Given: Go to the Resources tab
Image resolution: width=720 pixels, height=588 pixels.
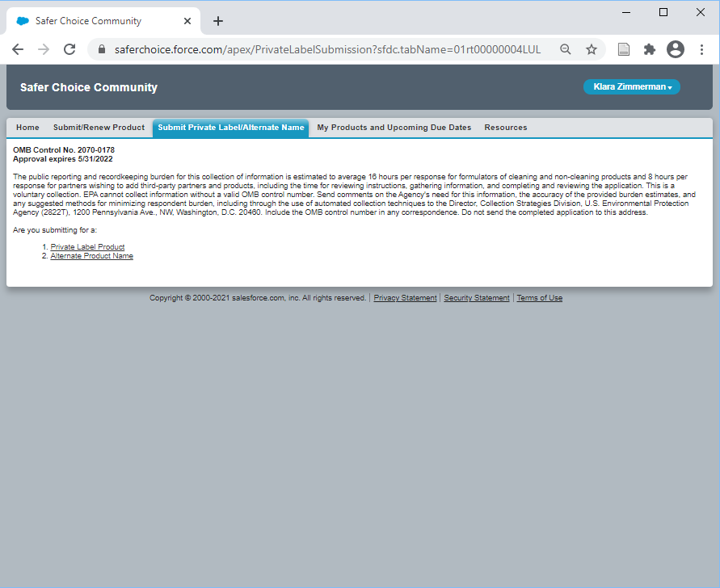Looking at the screenshot, I should tap(505, 128).
